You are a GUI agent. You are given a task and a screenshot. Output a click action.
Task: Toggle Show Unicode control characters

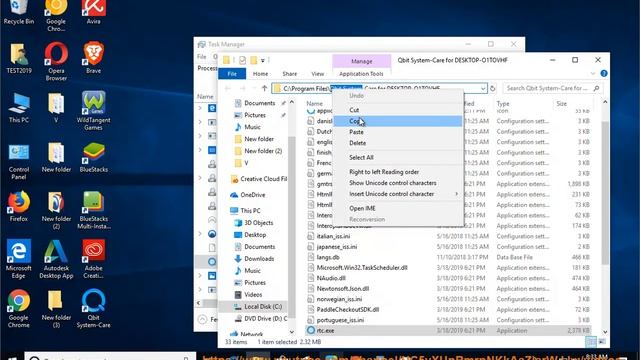(398, 183)
